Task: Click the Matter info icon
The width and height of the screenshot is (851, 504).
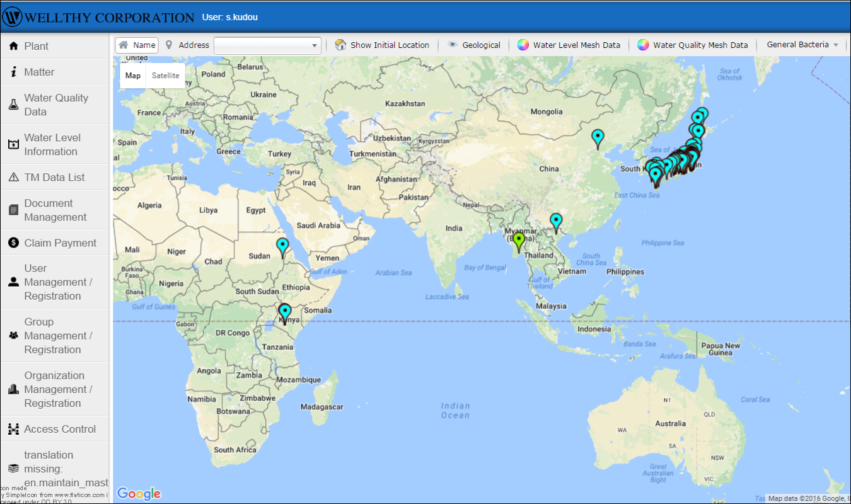Action: 13,72
